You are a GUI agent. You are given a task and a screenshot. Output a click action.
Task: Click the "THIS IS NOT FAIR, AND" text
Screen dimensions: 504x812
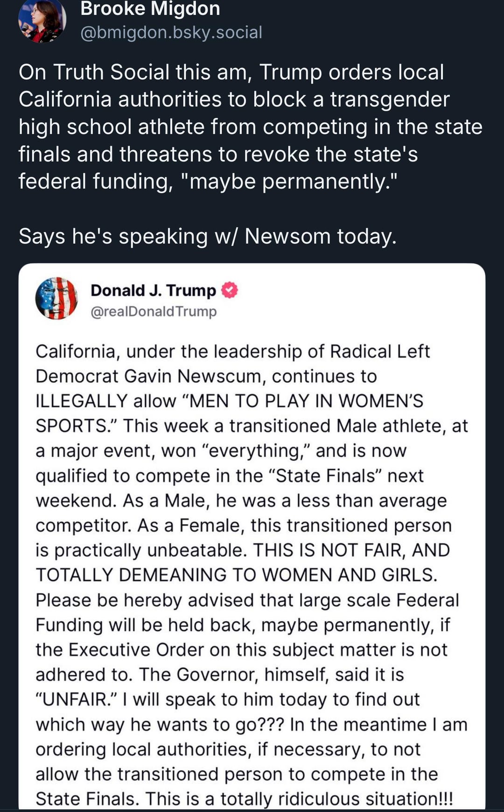[x=351, y=550]
